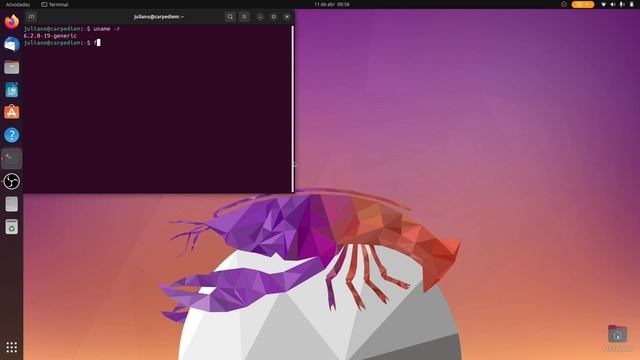Open the volume indicator in top bar
640x360 pixels.
pos(613,4)
